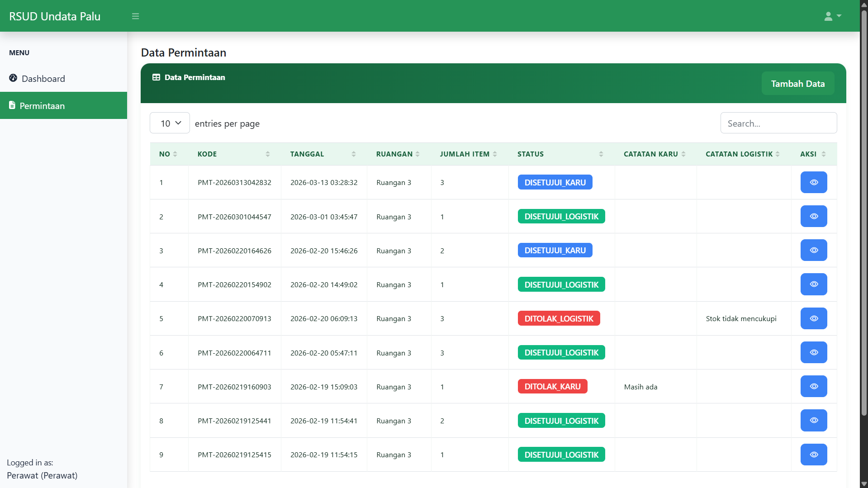Open Dashboard from the sidebar

(x=43, y=79)
